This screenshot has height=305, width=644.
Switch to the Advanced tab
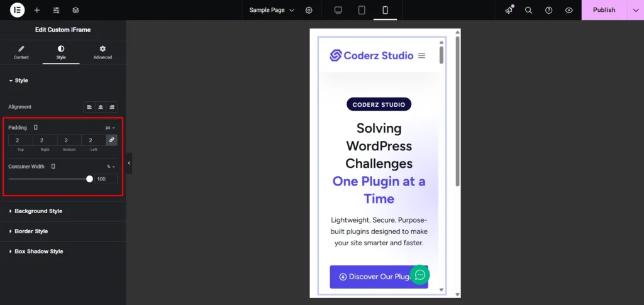[x=103, y=52]
